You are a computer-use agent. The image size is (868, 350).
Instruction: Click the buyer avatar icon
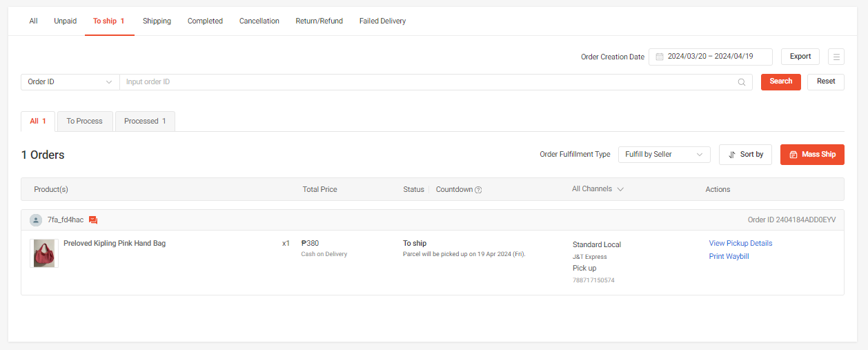click(x=36, y=220)
